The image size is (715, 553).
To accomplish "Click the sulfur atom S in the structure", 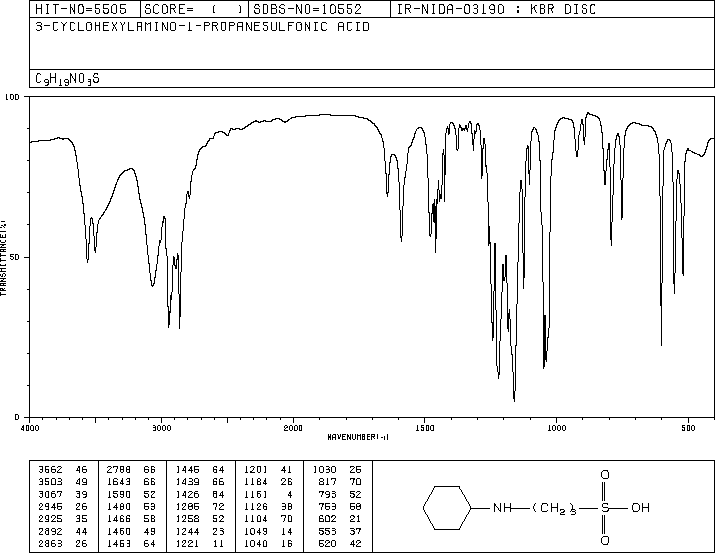I will (605, 508).
